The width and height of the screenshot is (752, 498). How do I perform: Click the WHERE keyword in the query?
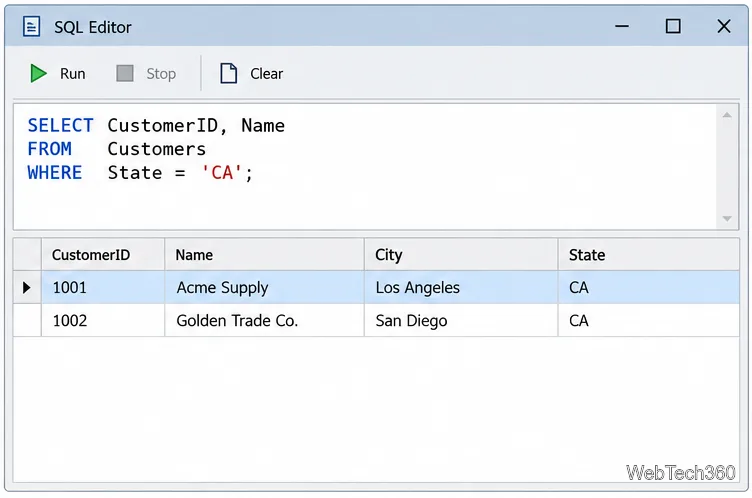point(55,173)
